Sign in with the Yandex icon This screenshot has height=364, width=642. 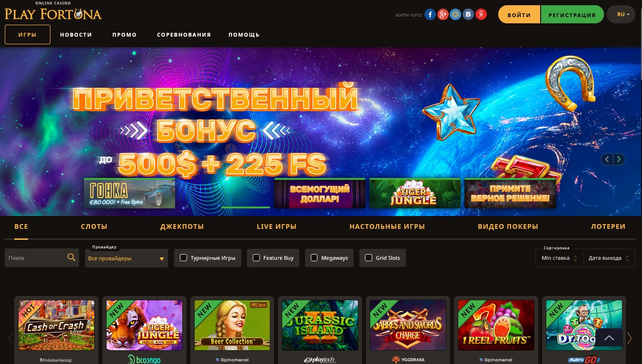pos(481,15)
